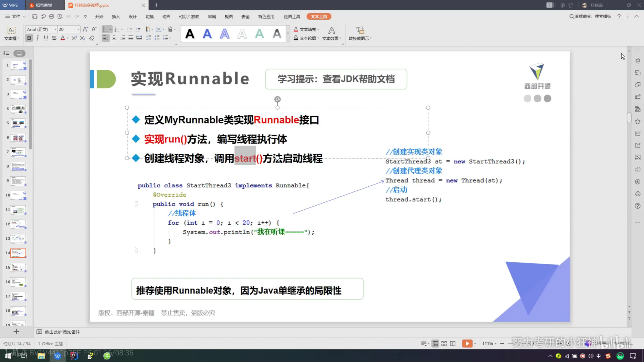The image size is (644, 362).
Task: Apply the blue solid WordArt A style
Action: (207, 34)
